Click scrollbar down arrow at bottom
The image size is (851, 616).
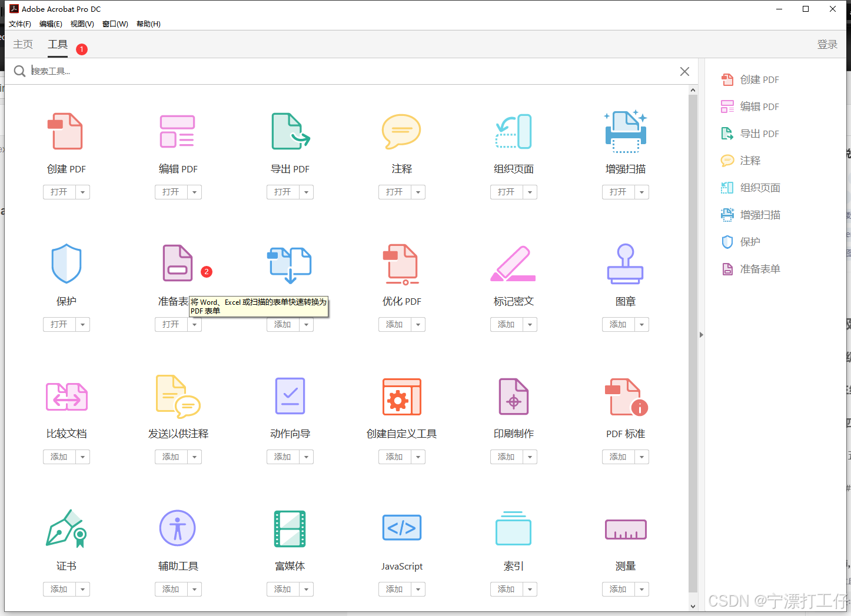[693, 606]
